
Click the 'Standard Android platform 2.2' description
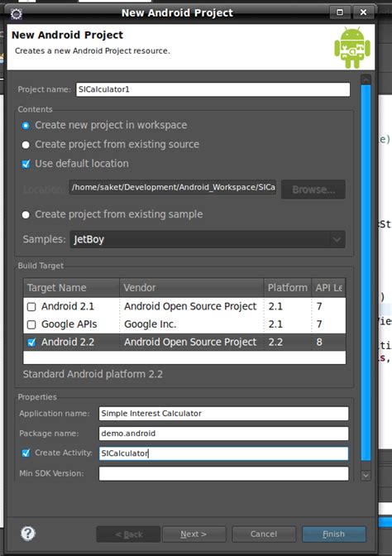(x=93, y=375)
